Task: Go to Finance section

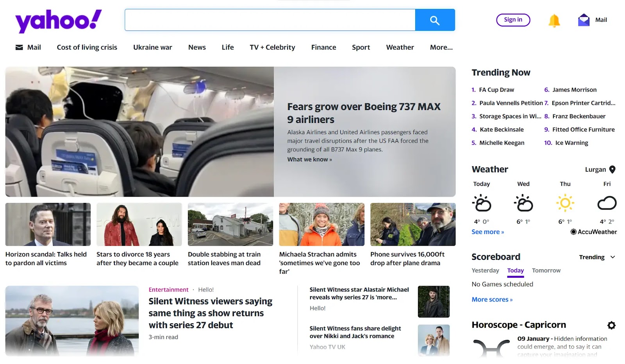Action: click(x=323, y=47)
